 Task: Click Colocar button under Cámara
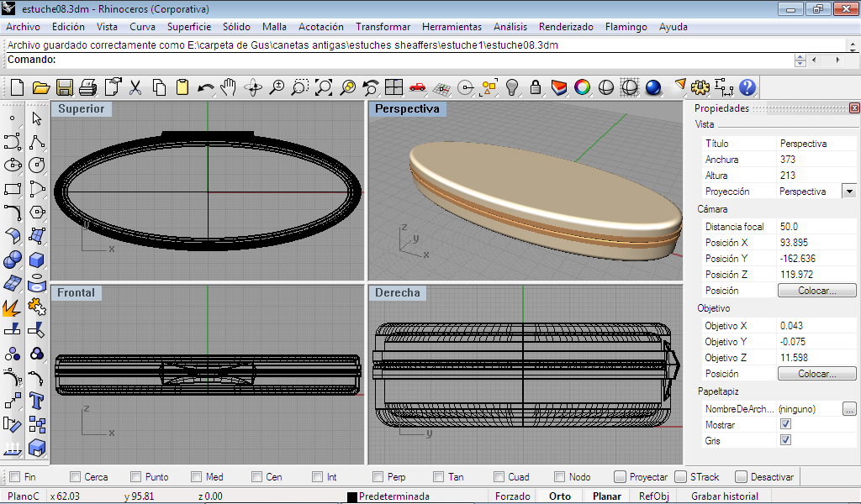tap(816, 291)
